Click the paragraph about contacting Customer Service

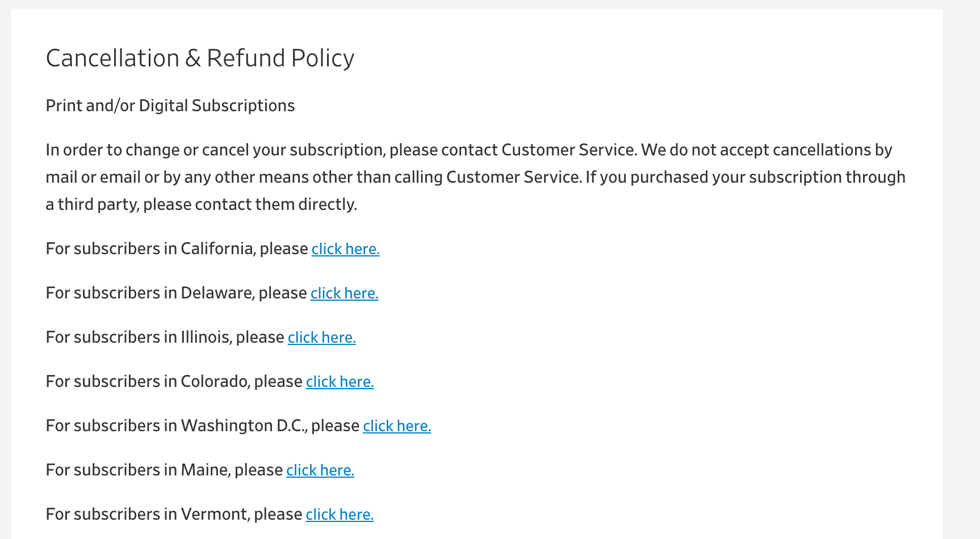point(476,177)
